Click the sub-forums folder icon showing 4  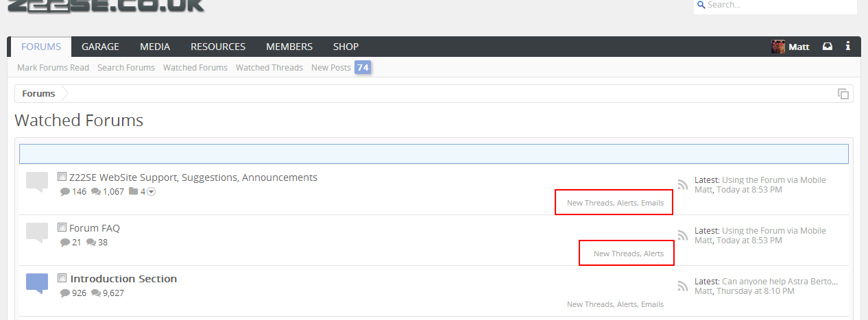[x=134, y=192]
